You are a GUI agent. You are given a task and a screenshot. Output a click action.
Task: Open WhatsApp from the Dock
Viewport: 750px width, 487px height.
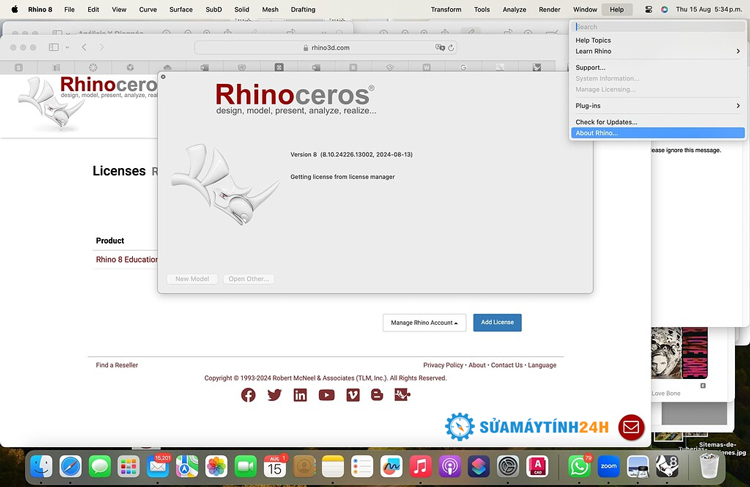coord(579,466)
